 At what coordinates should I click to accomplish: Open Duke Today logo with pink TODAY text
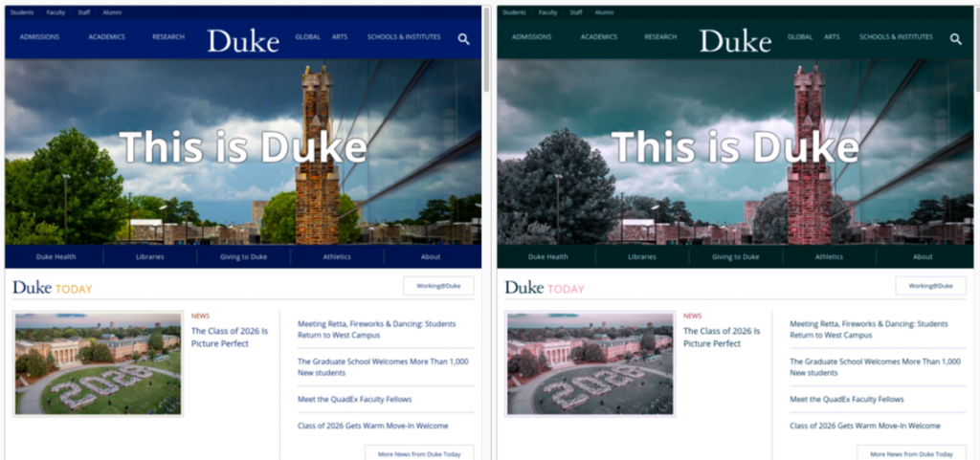(545, 288)
